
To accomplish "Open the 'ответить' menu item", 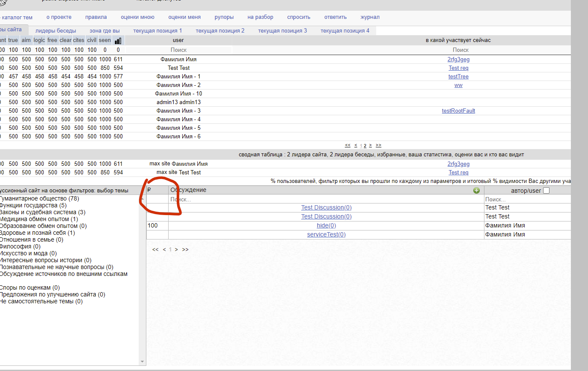I will pyautogui.click(x=336, y=17).
